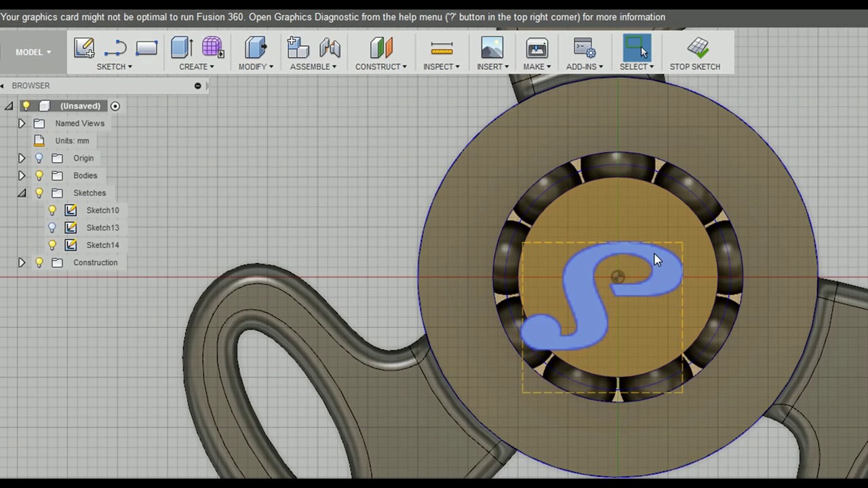Hide Sketch10 using its light bulb
The image size is (868, 488).
pyautogui.click(x=52, y=210)
